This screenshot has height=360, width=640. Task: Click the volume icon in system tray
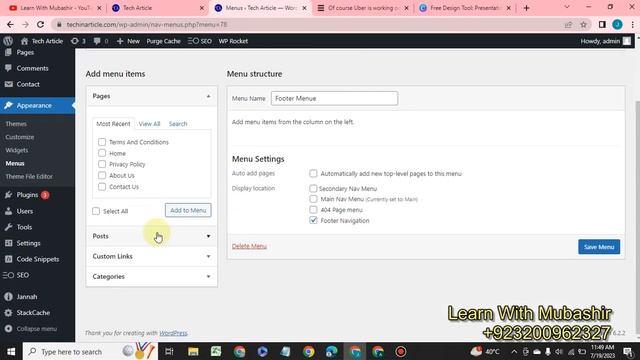[x=559, y=351]
